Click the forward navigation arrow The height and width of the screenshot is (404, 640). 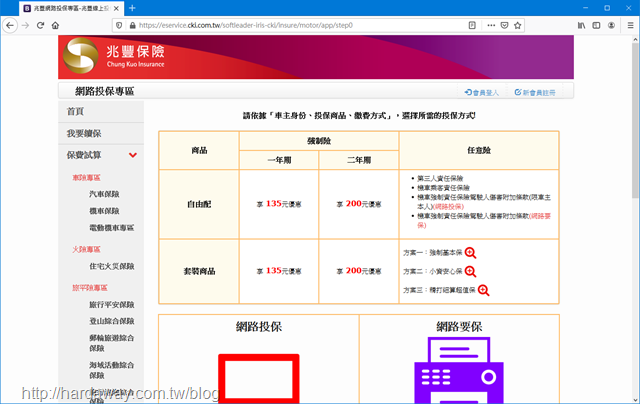(x=25, y=25)
